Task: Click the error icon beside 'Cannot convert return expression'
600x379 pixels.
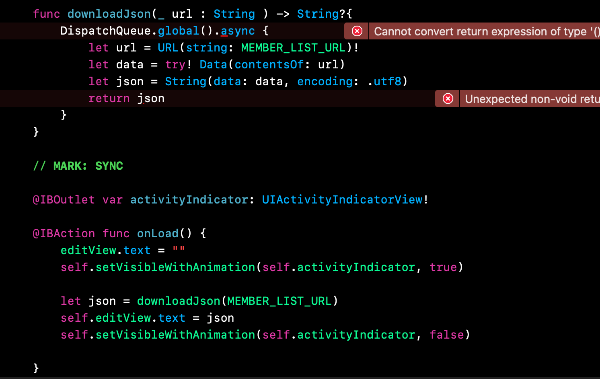Action: tap(357, 31)
